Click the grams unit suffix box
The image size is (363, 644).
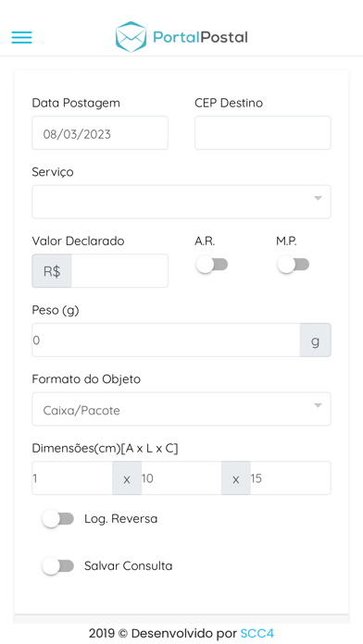coord(316,341)
